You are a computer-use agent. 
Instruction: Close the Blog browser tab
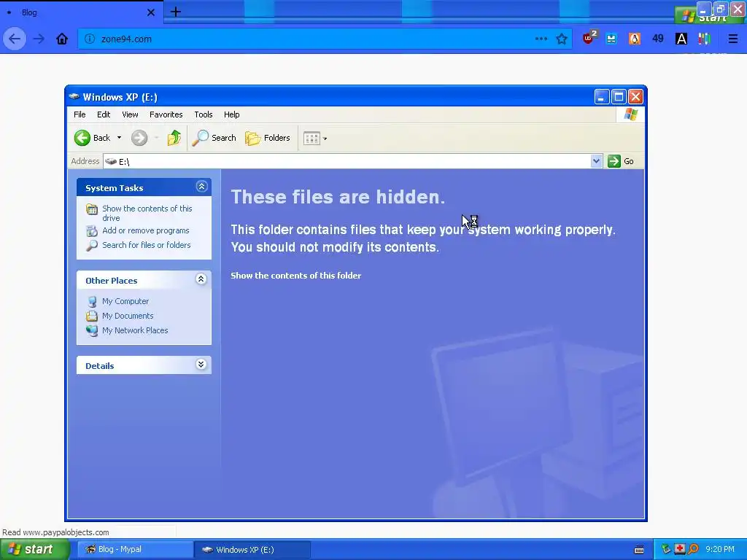point(150,12)
